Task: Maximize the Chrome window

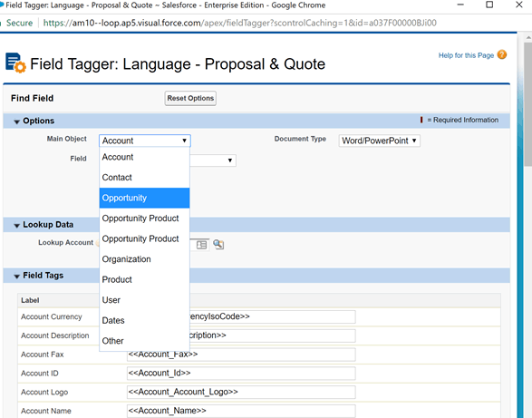Action: [x=489, y=5]
